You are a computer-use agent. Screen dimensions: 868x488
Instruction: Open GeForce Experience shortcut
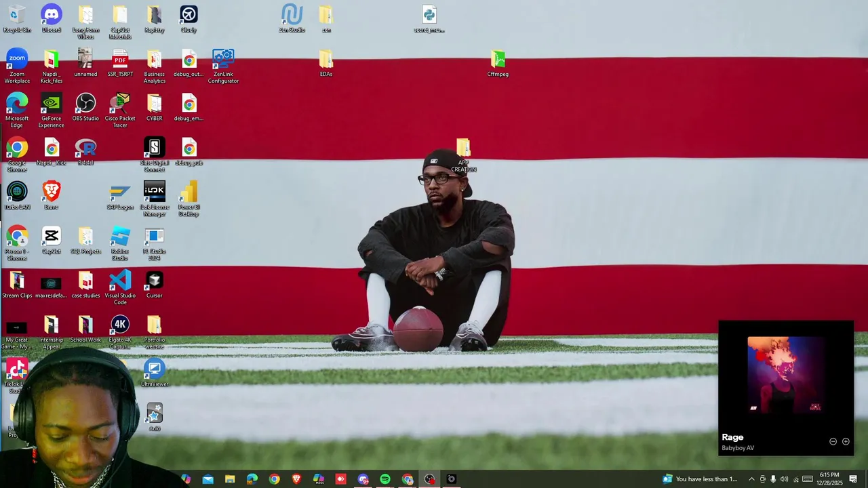click(x=52, y=110)
